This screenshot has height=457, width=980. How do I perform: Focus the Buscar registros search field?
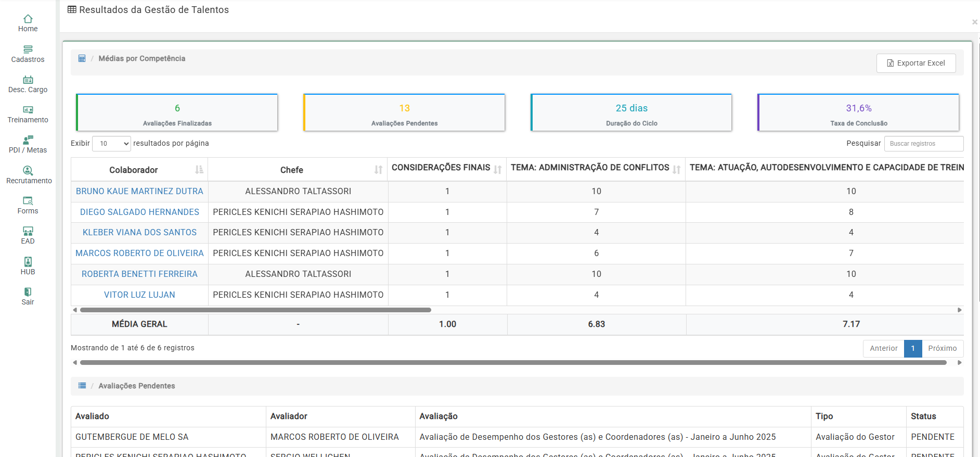pos(923,144)
